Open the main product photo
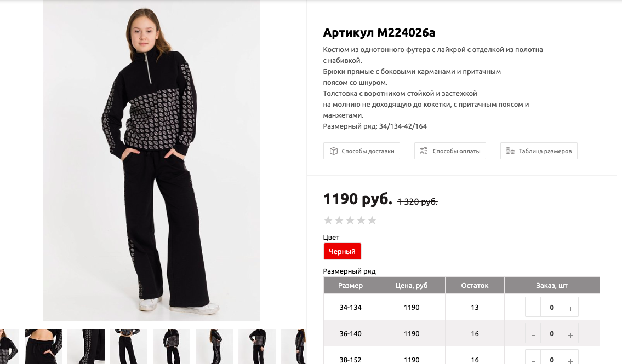622x364 pixels. coord(152,160)
